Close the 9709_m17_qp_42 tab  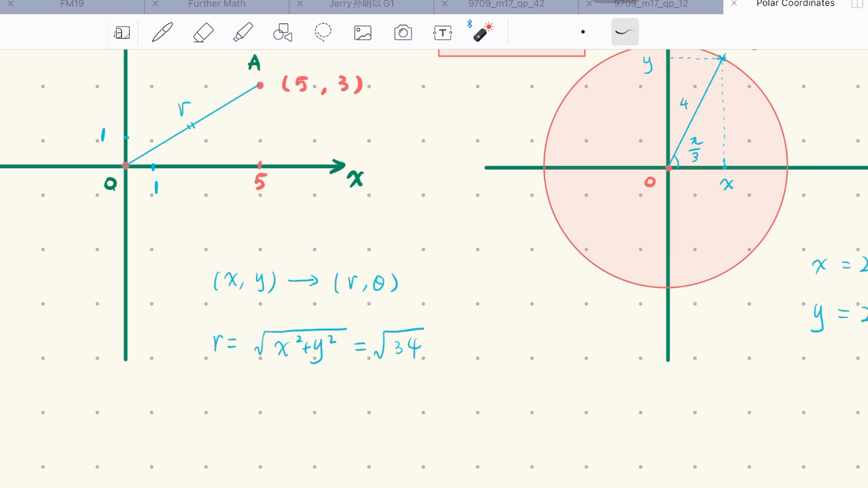point(444,4)
